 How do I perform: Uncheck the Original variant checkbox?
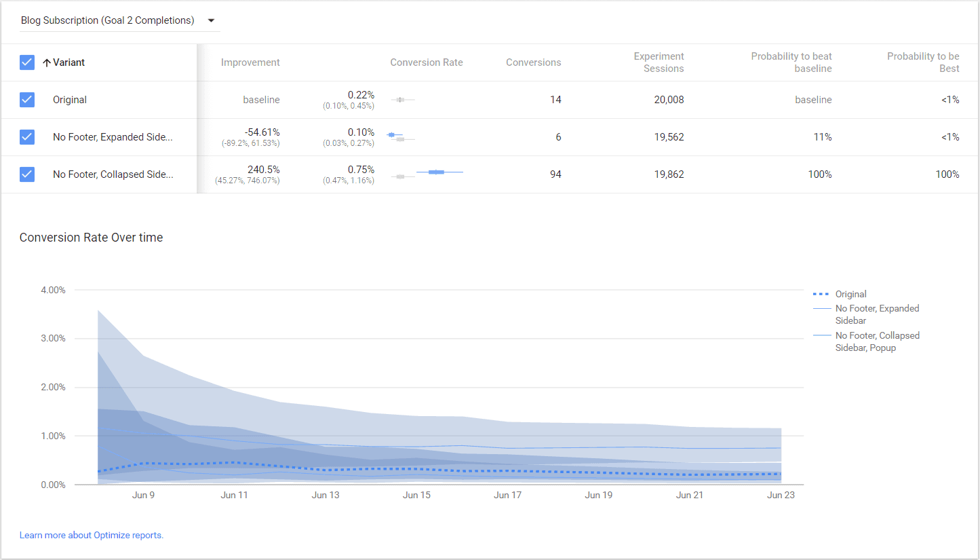[x=27, y=100]
